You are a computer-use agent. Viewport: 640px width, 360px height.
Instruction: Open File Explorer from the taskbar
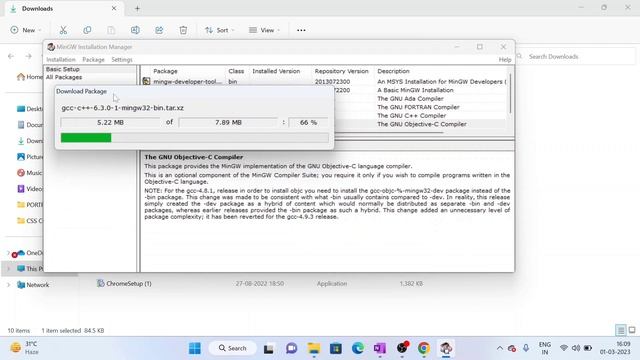point(314,348)
